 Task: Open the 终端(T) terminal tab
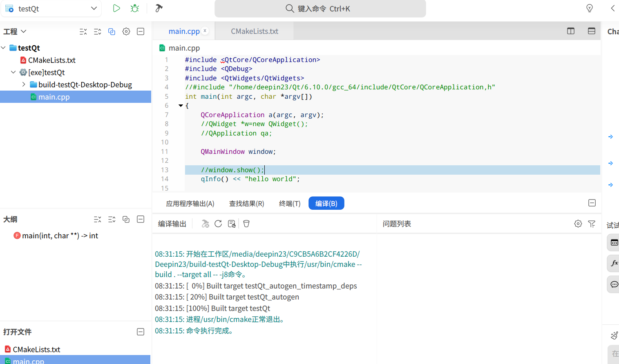290,204
